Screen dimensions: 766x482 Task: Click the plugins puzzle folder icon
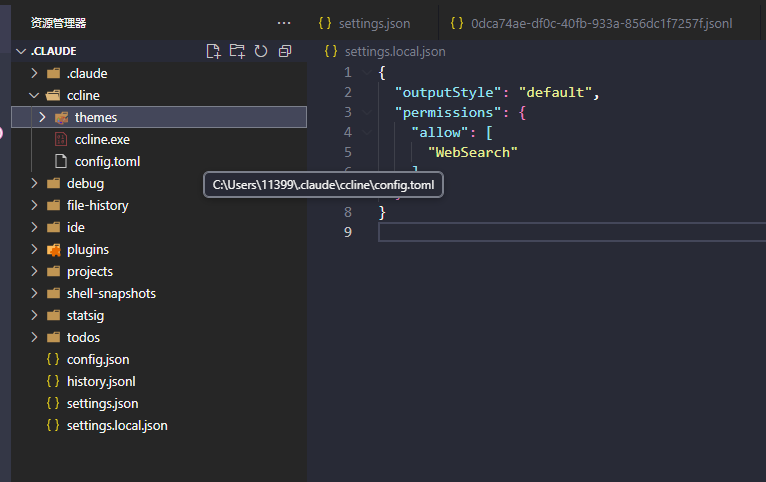pyautogui.click(x=53, y=250)
